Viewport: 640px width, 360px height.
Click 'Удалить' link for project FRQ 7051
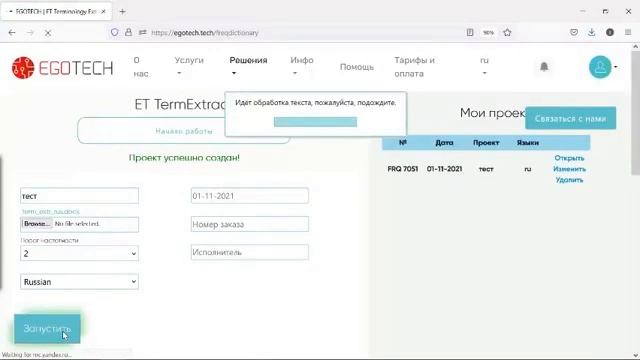[569, 180]
